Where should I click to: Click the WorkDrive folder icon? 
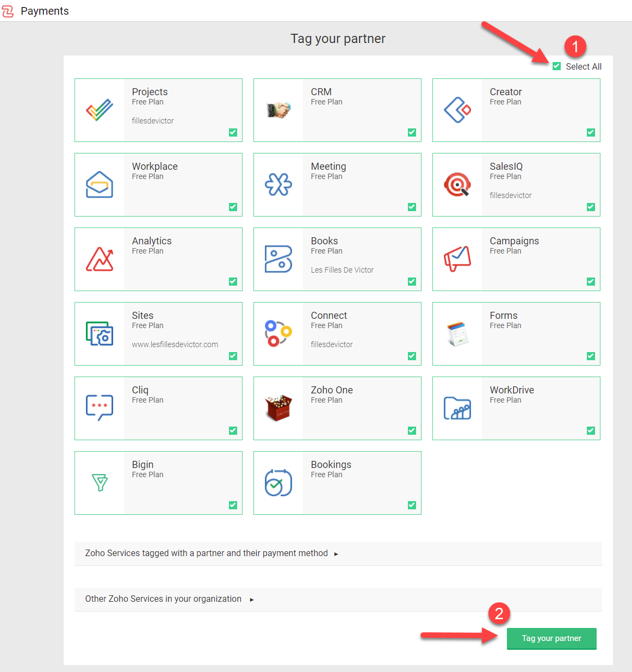[457, 408]
